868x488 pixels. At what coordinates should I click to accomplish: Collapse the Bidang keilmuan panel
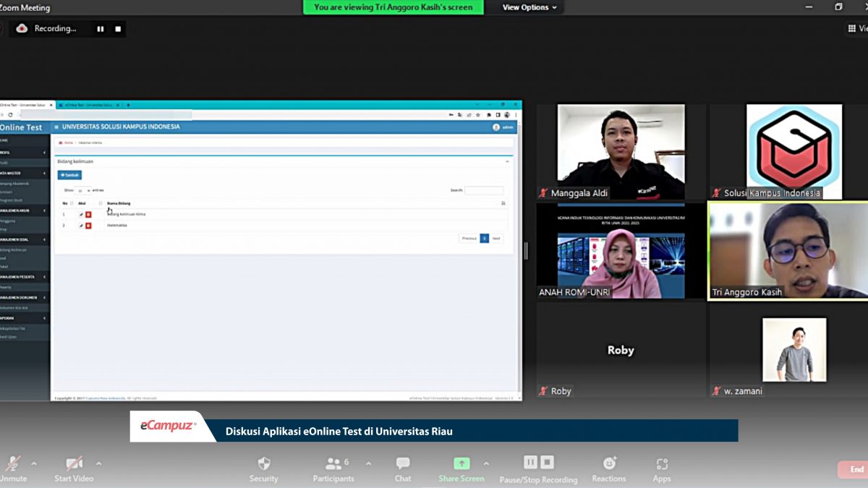coord(507,161)
